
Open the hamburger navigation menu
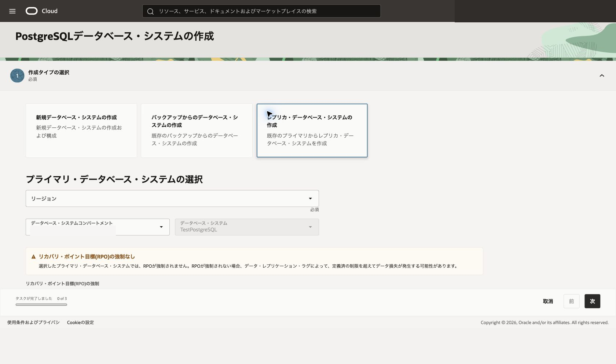[x=12, y=11]
